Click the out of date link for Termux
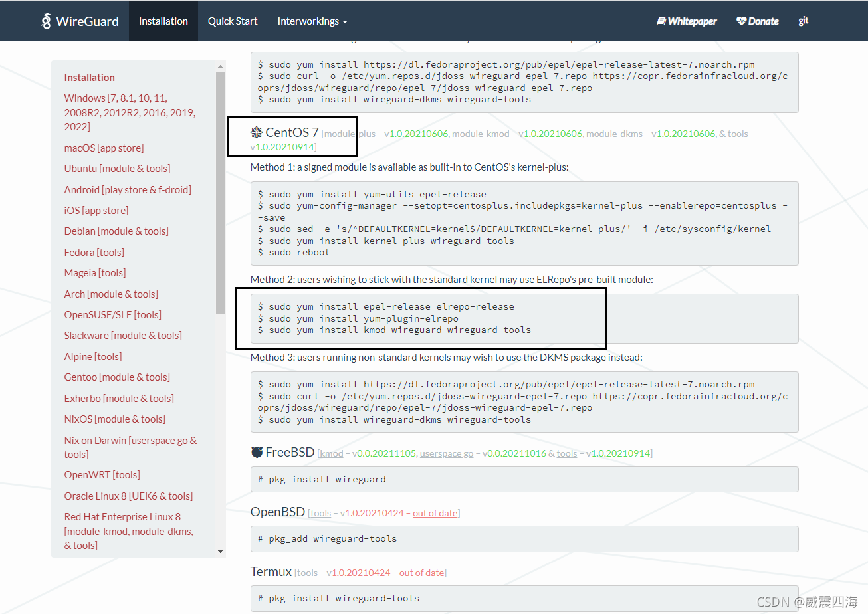 [x=422, y=572]
